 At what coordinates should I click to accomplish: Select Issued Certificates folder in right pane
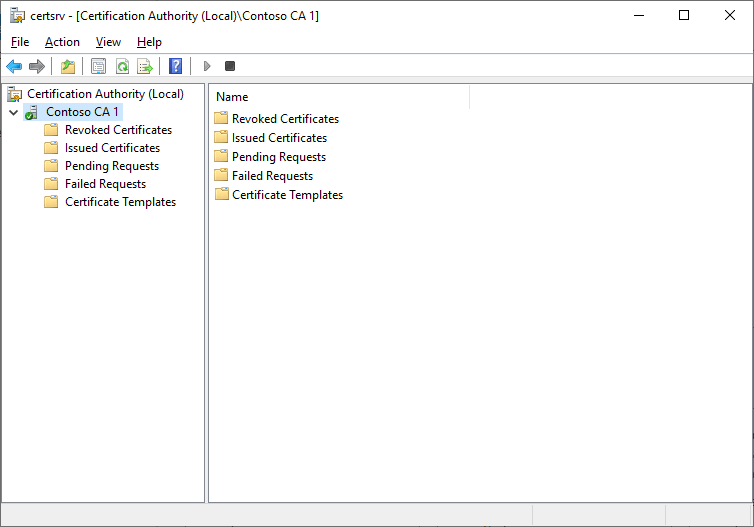(279, 138)
